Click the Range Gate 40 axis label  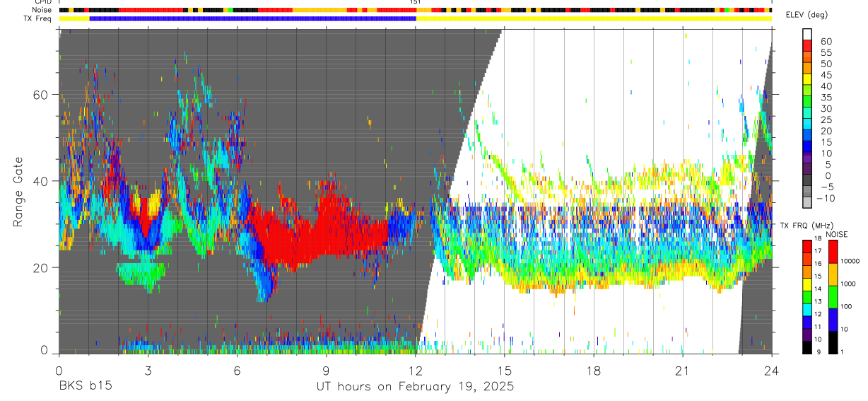click(45, 181)
